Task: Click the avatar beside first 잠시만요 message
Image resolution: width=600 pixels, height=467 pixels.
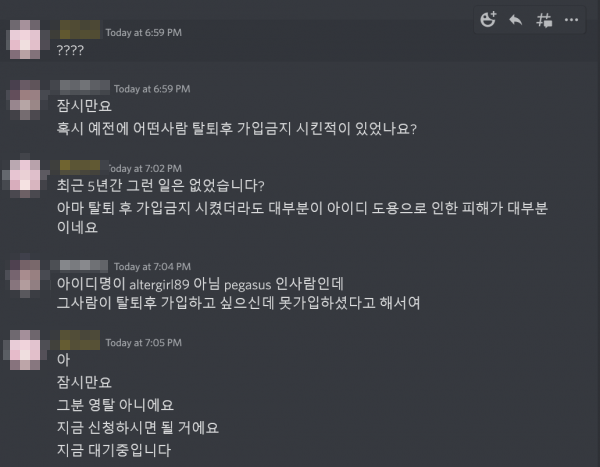Action: (x=25, y=100)
